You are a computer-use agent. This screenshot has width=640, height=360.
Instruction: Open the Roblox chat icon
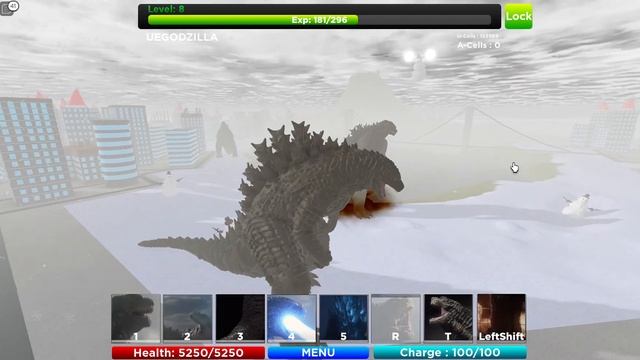(x=9, y=8)
